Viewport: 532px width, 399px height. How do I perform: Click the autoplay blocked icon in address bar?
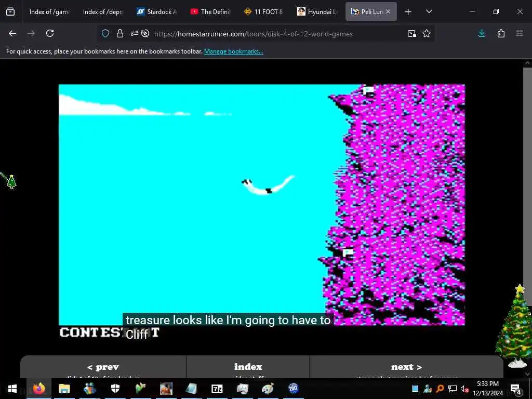pos(145,33)
